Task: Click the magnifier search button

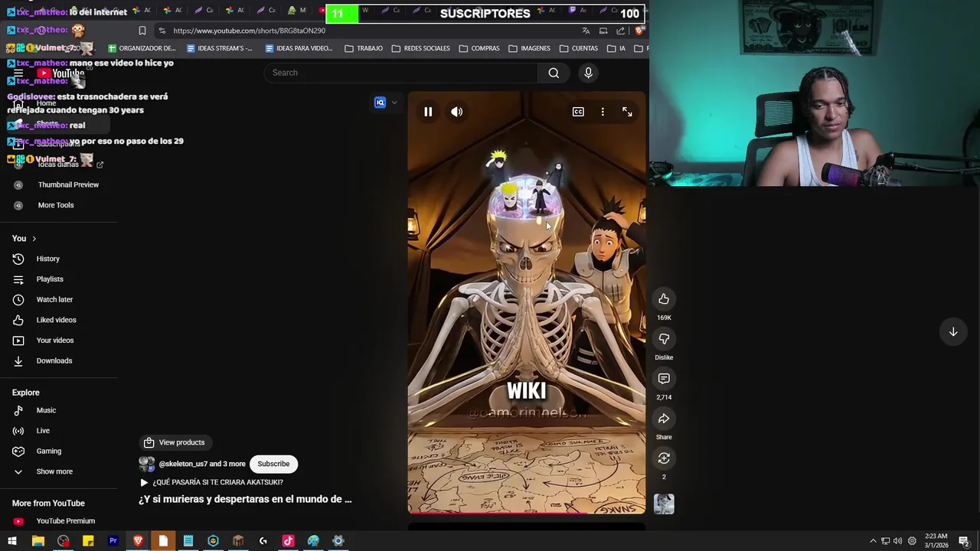Action: 554,73
